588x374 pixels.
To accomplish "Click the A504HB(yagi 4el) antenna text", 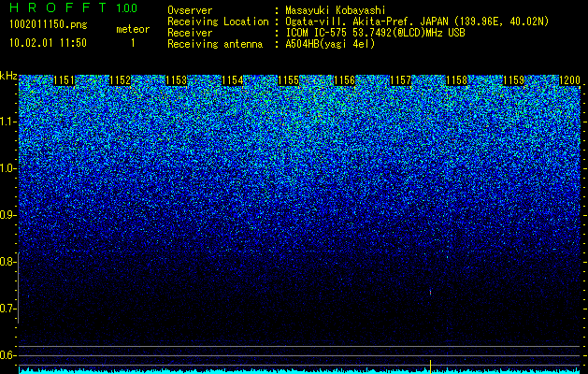I will pos(330,44).
